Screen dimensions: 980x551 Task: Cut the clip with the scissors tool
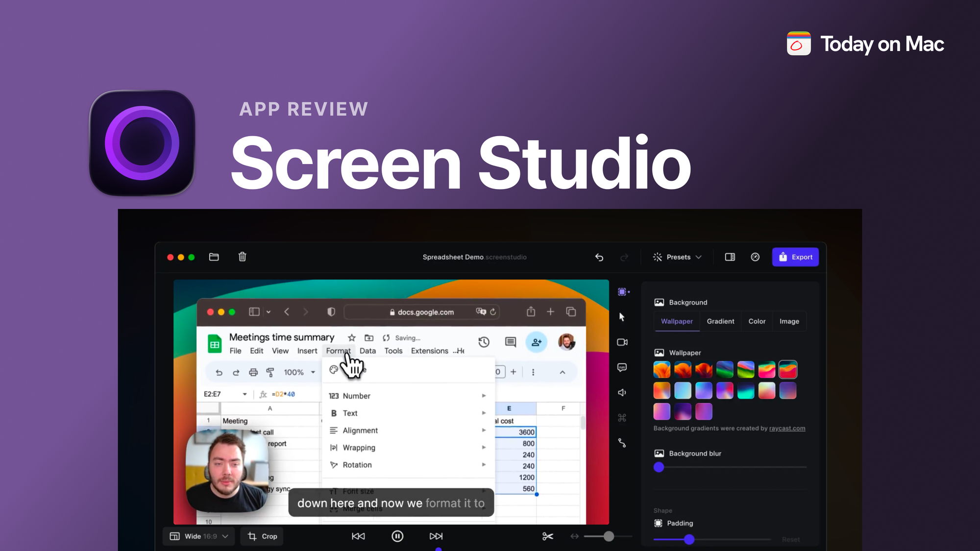point(548,536)
